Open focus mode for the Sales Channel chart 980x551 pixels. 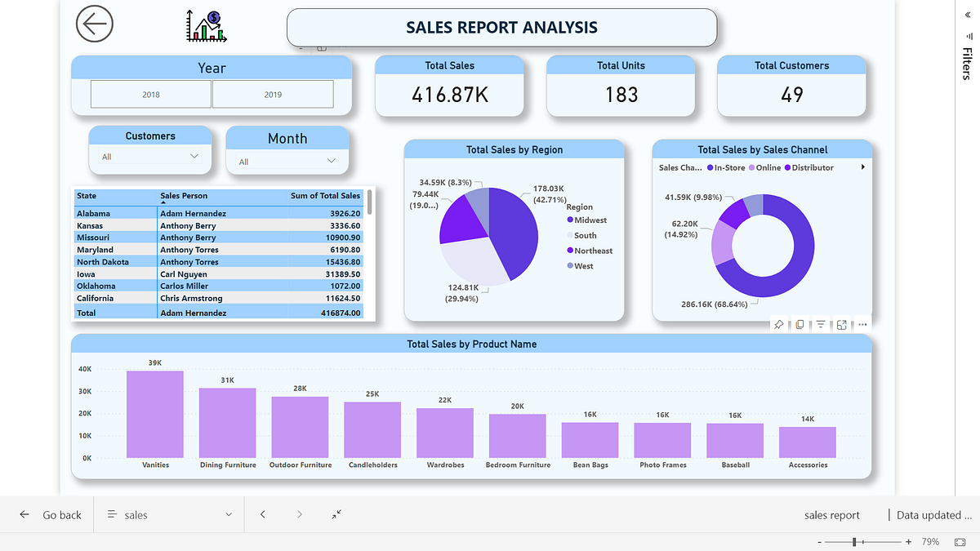[840, 324]
